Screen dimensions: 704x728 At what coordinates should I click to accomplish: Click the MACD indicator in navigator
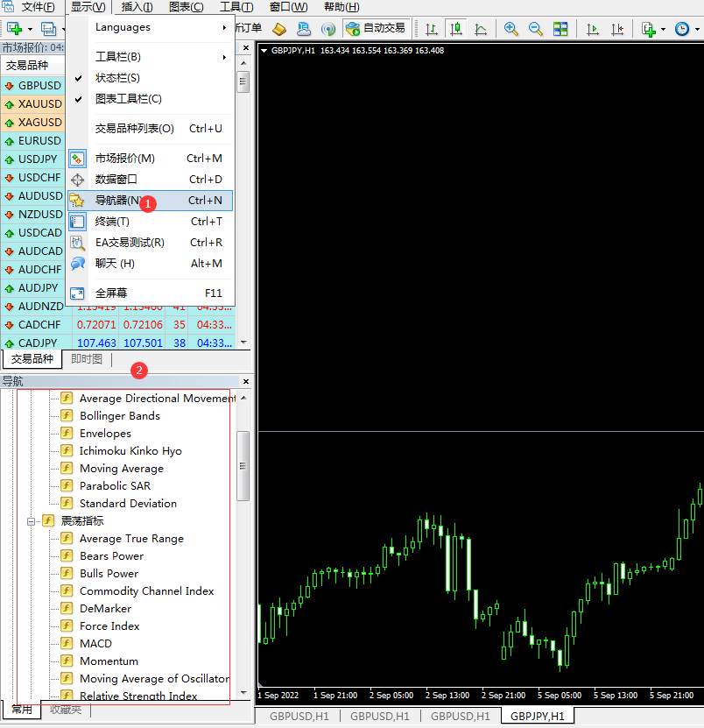(95, 643)
